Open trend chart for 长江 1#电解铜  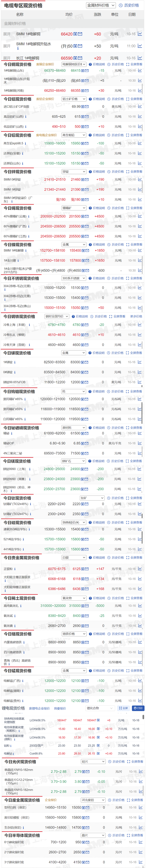tap(140, 58)
